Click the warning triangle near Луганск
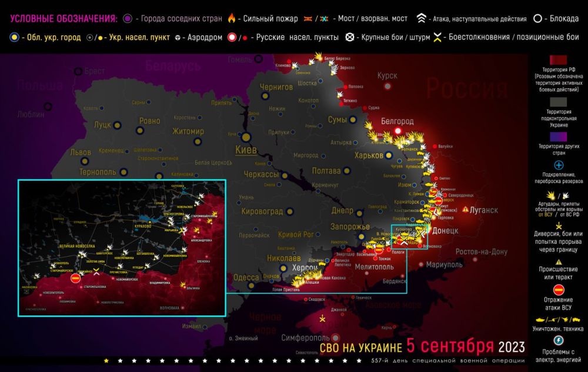This screenshot has width=588, height=372. tap(465, 209)
